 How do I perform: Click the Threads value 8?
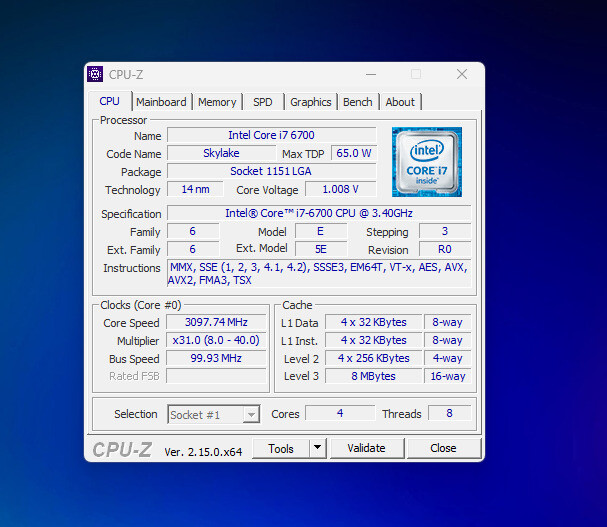449,413
